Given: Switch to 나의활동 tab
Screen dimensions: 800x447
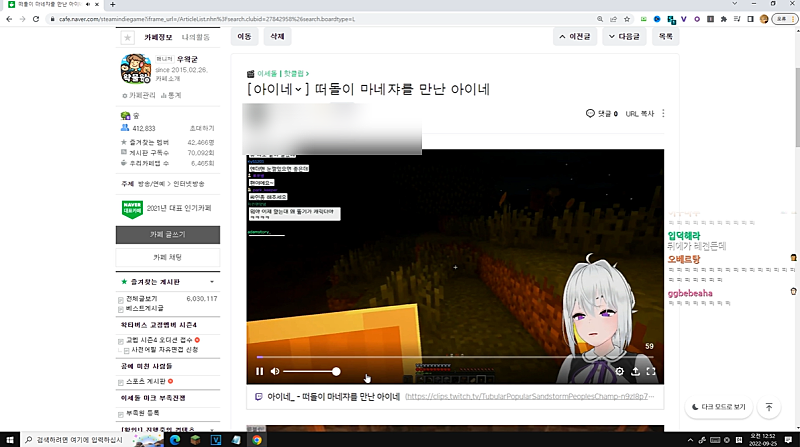Looking at the screenshot, I should 196,37.
